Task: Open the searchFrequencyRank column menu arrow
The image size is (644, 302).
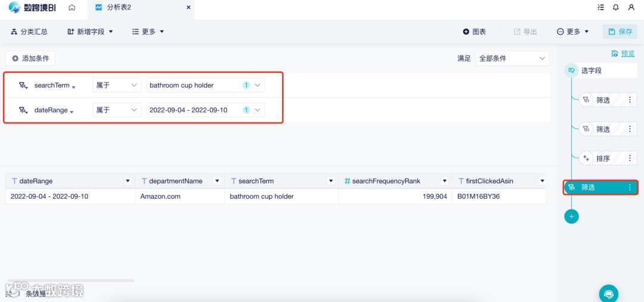Action: pyautogui.click(x=444, y=181)
